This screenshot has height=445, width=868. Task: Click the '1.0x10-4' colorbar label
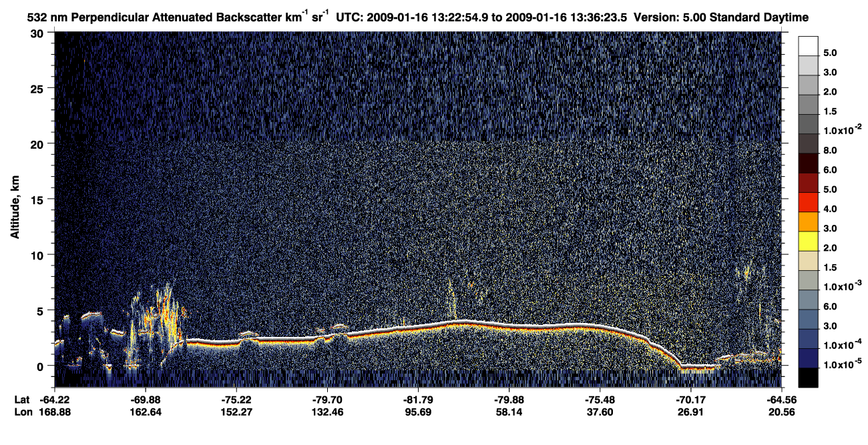click(x=843, y=344)
